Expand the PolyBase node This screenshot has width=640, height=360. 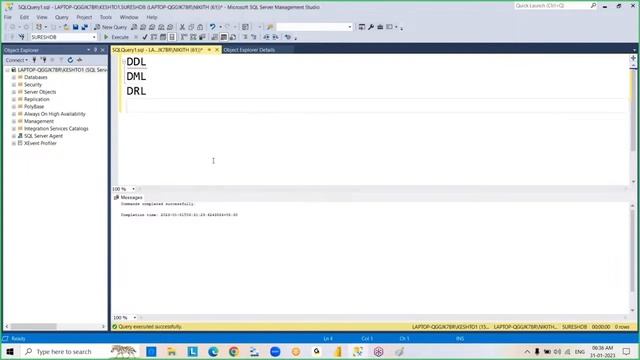pos(14,107)
